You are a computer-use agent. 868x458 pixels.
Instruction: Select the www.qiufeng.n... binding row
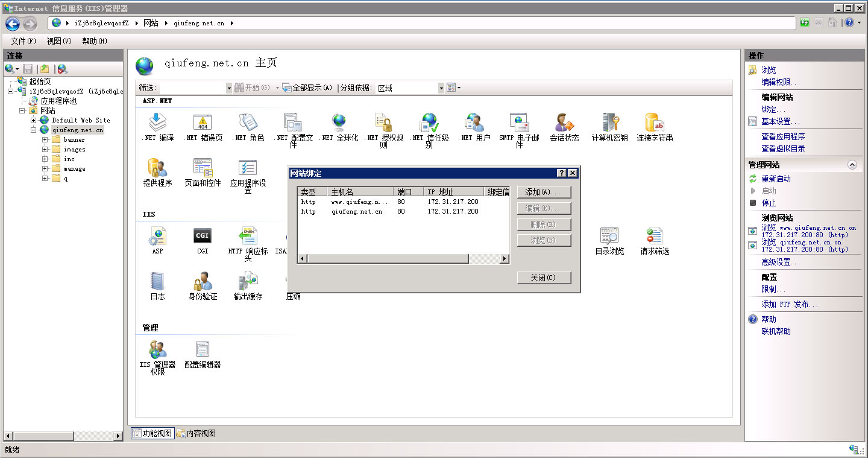click(404, 202)
